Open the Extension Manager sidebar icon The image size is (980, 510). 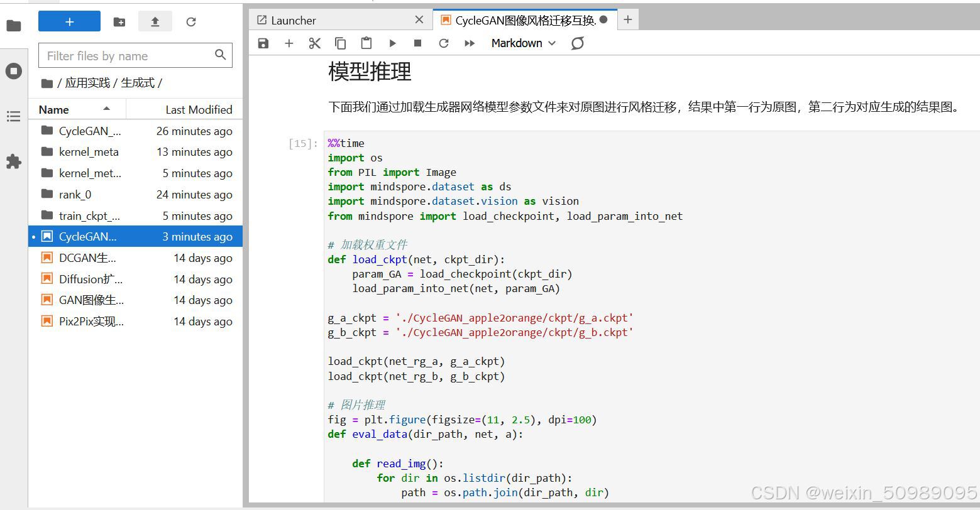pos(14,161)
